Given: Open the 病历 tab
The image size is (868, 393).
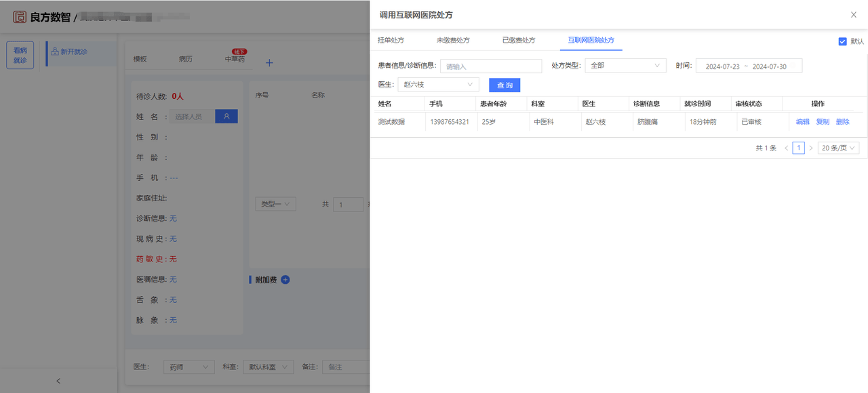Looking at the screenshot, I should [185, 59].
